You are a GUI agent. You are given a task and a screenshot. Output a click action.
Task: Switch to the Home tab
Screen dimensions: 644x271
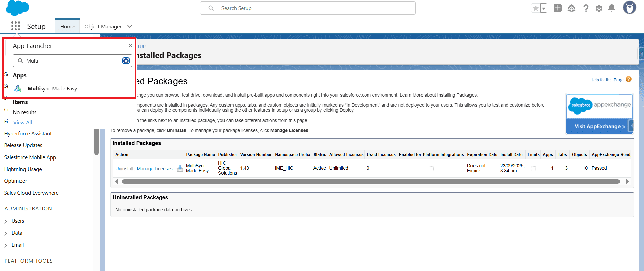pos(67,26)
